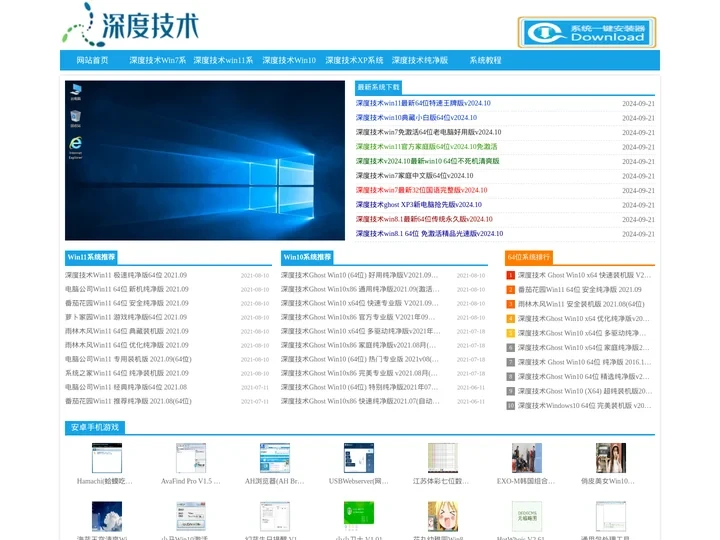Click the blue sky cloud wallpaper thumbnail
720x540 pixels.
pyautogui.click(x=107, y=516)
